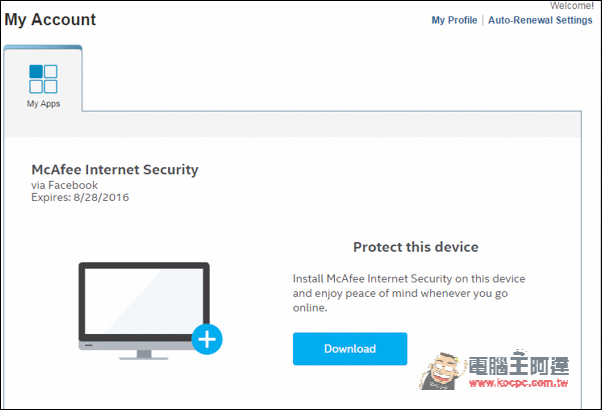Select the computer monitor illustration
Screen dimensions: 602x410
point(144,311)
